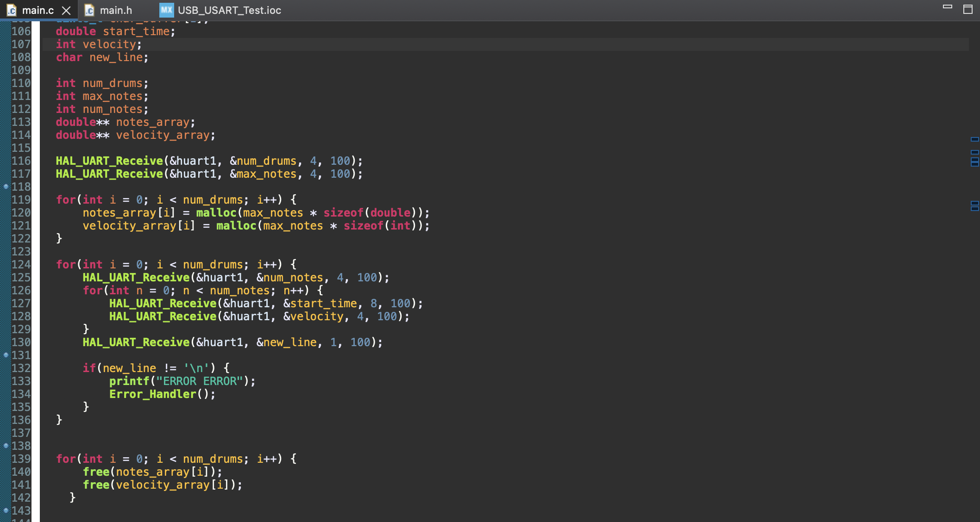The image size is (980, 522).
Task: Minimize the editor area
Action: tap(947, 7)
